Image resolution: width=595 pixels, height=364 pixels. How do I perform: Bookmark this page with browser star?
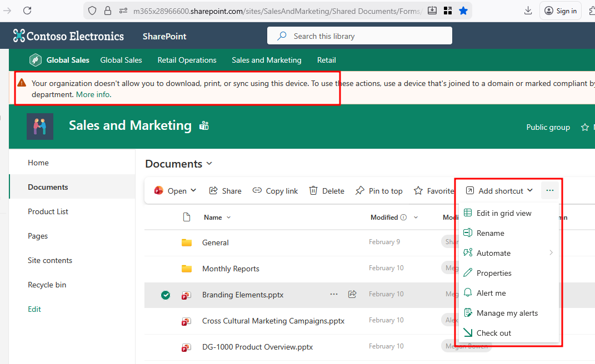(463, 11)
